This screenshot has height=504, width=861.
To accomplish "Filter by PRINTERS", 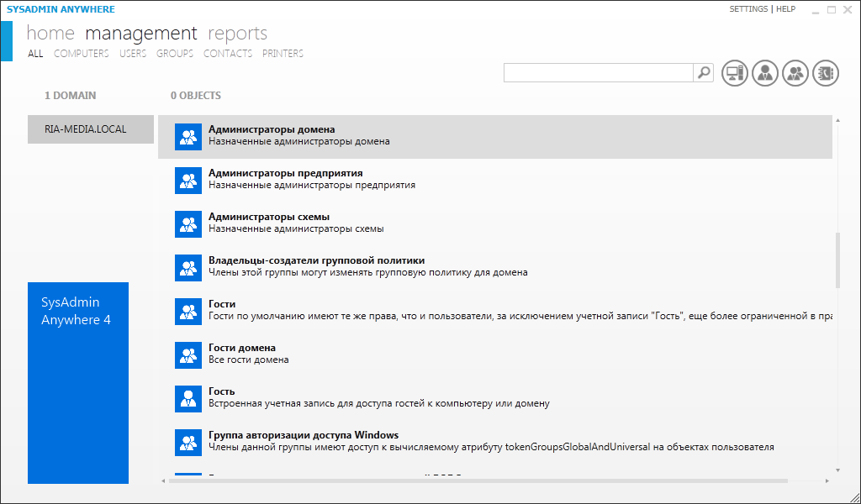I will pos(283,53).
